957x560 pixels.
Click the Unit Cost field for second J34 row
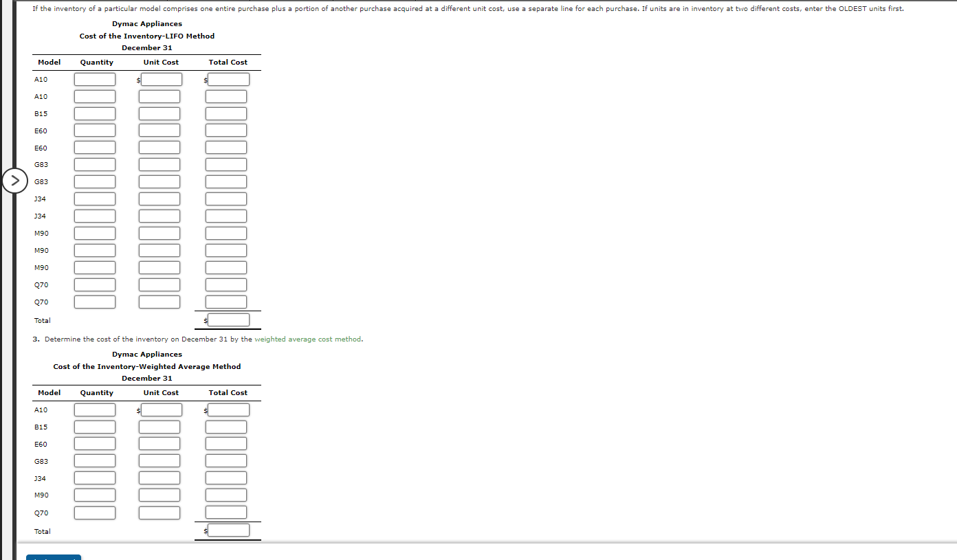pos(159,216)
